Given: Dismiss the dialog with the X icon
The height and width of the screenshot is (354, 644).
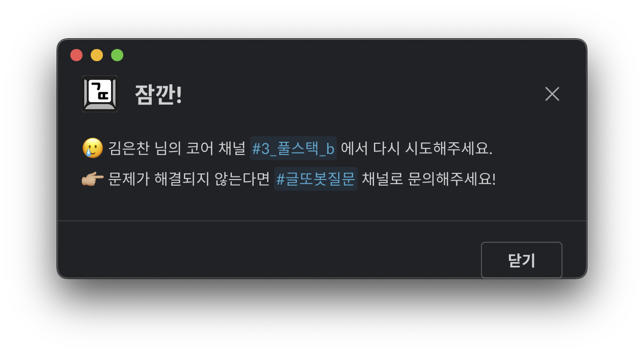Looking at the screenshot, I should pos(552,94).
